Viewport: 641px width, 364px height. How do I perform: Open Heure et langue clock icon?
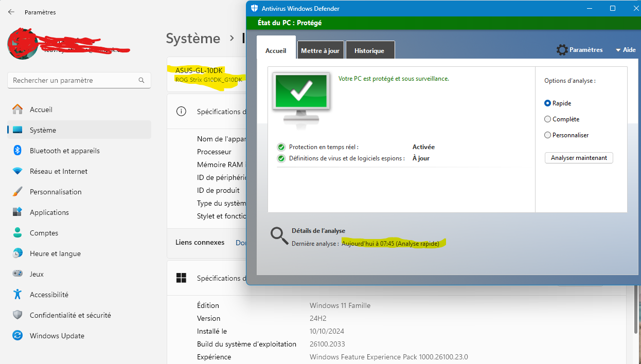click(x=17, y=253)
